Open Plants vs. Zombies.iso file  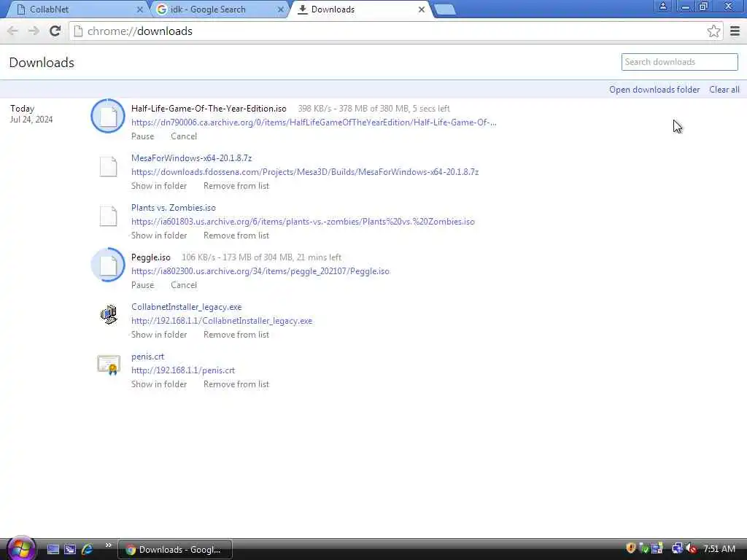(174, 208)
